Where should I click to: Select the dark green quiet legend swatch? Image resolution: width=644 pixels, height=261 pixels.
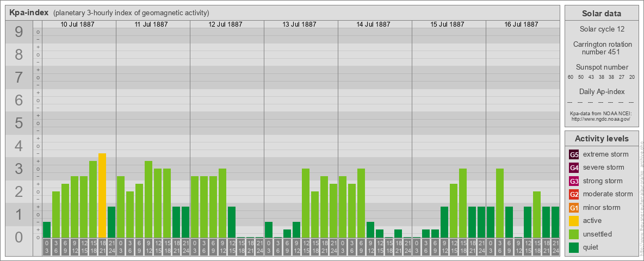[574, 247]
